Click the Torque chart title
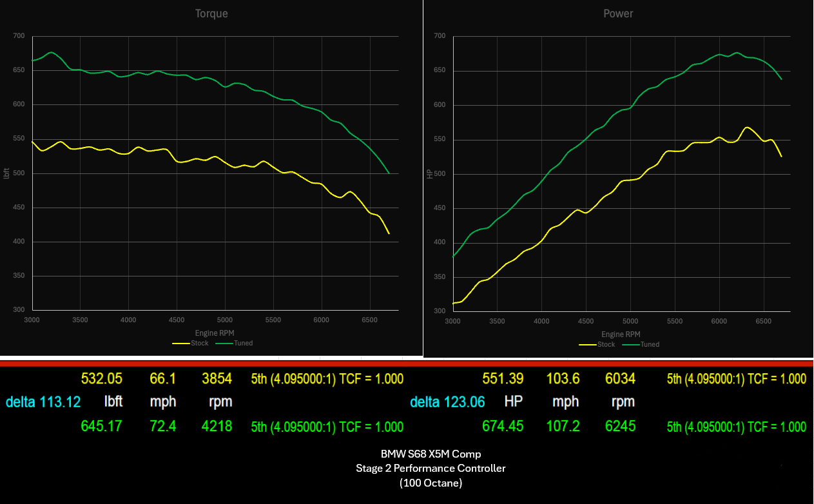 pyautogui.click(x=211, y=14)
